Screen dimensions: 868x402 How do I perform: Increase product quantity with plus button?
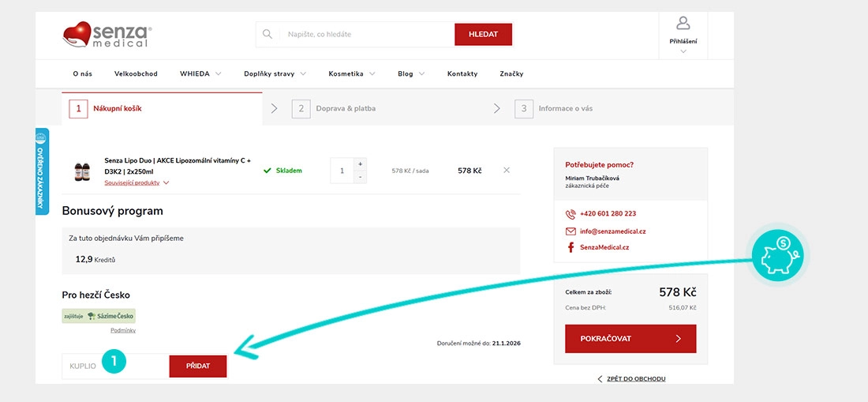(361, 163)
